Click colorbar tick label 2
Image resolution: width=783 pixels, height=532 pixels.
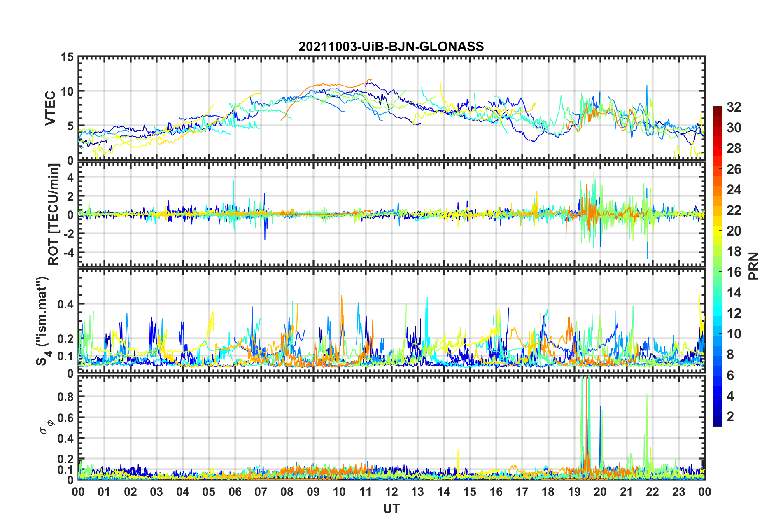(x=730, y=417)
